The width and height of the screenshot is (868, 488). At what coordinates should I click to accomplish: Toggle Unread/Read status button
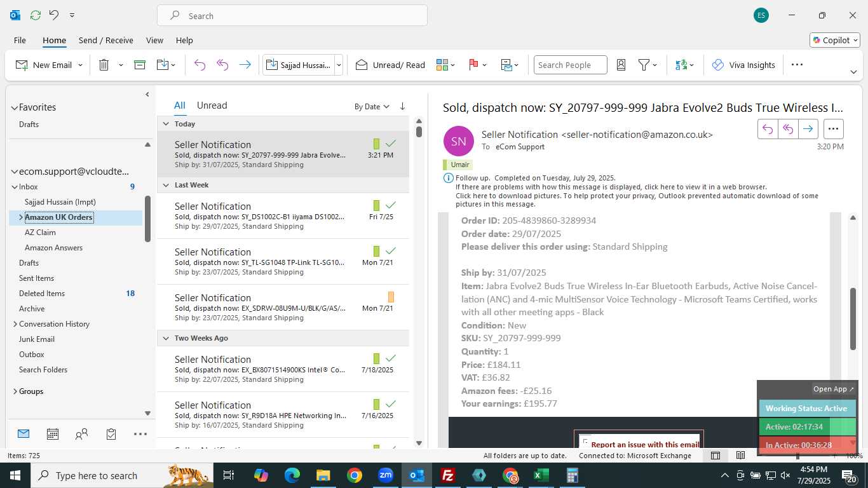coord(390,65)
